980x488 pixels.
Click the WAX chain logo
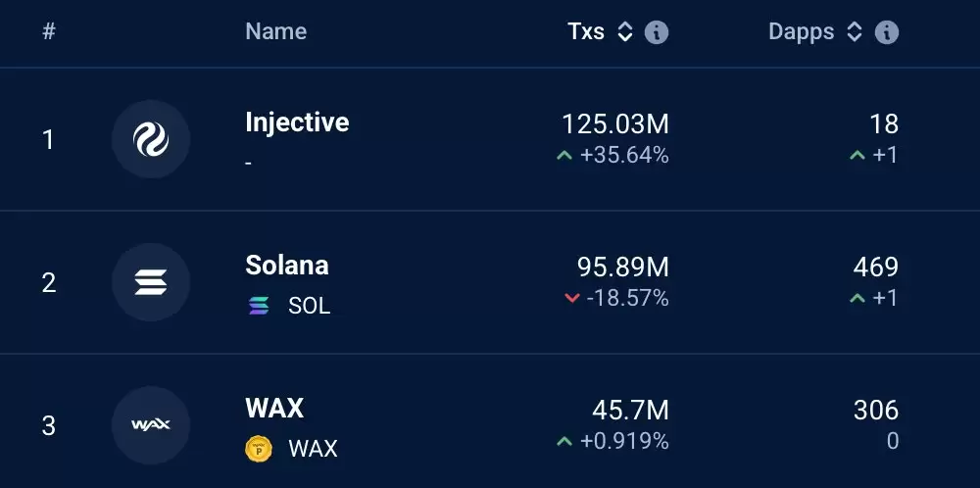point(151,425)
